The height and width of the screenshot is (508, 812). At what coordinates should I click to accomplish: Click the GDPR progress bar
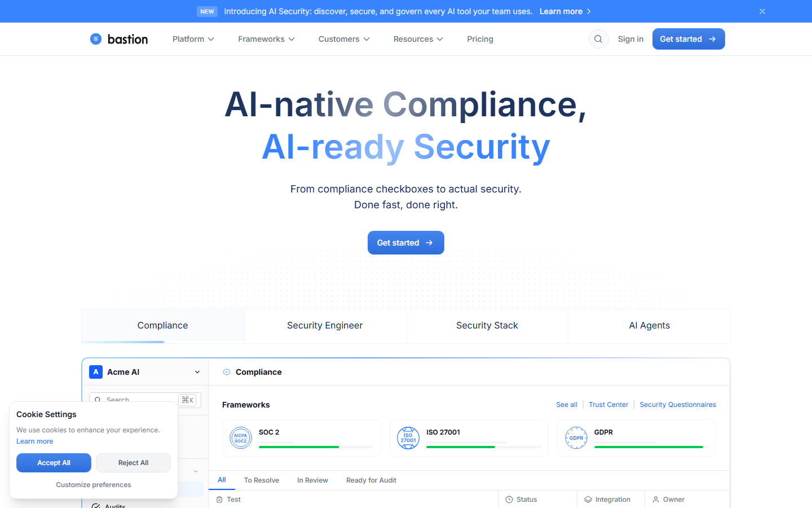651,447
